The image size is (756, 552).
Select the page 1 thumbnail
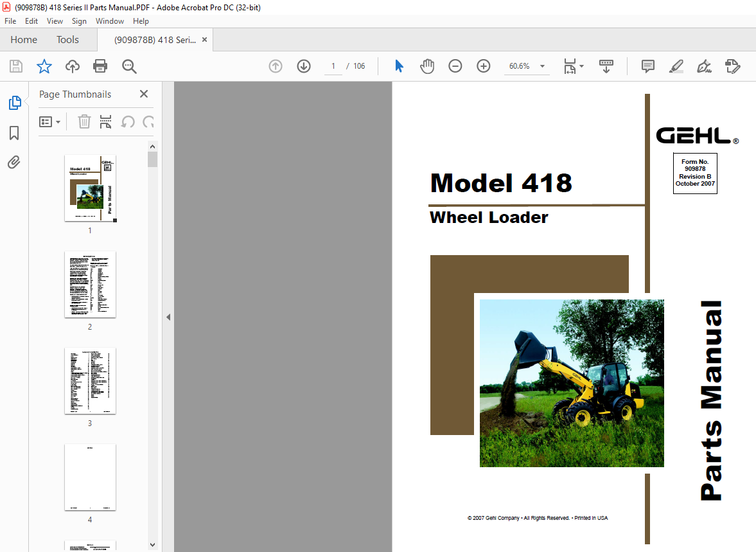tap(90, 188)
